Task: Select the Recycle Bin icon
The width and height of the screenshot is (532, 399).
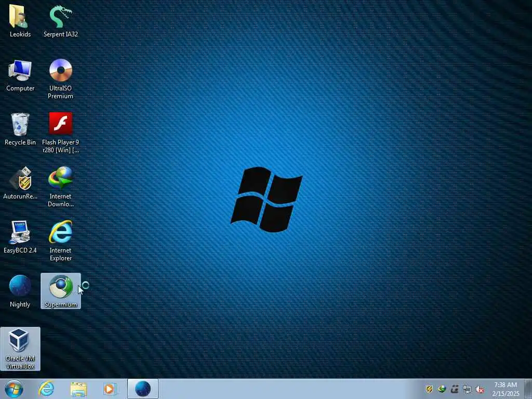Action: pyautogui.click(x=20, y=129)
